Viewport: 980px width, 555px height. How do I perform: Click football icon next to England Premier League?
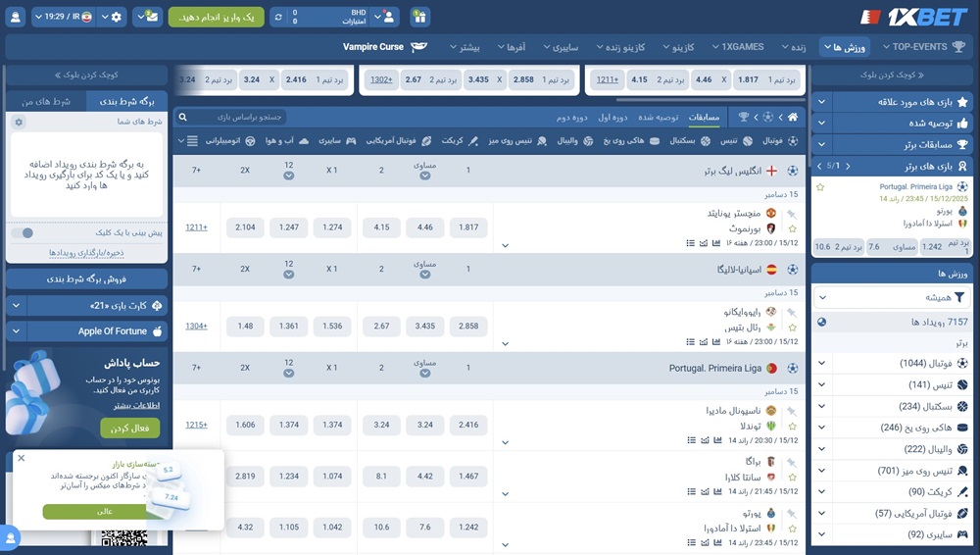(793, 171)
